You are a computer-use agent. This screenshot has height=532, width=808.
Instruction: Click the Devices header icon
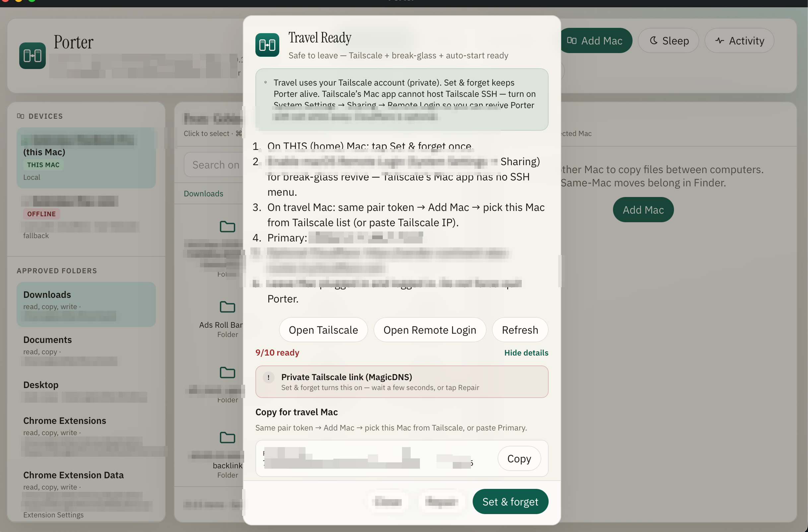[x=20, y=116]
